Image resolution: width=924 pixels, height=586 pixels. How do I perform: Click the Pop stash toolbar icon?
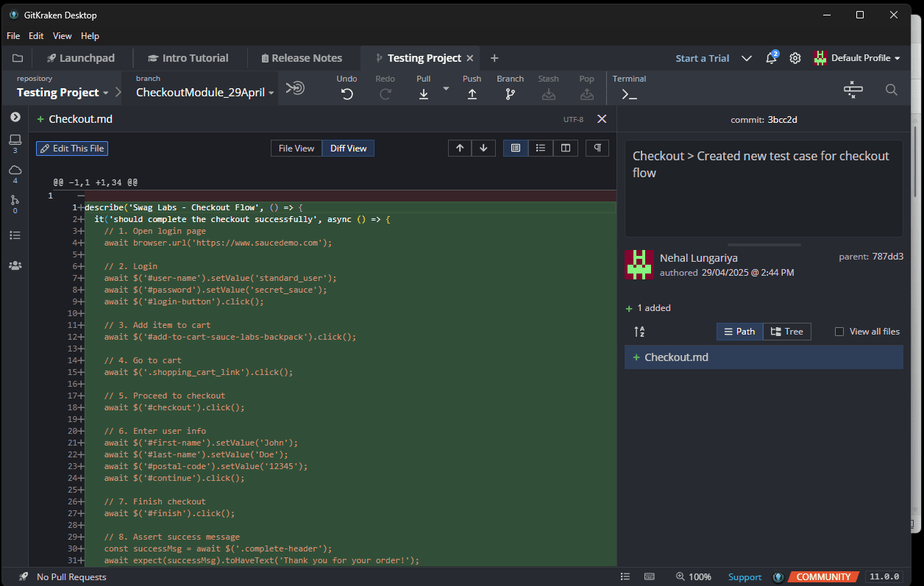pyautogui.click(x=586, y=93)
